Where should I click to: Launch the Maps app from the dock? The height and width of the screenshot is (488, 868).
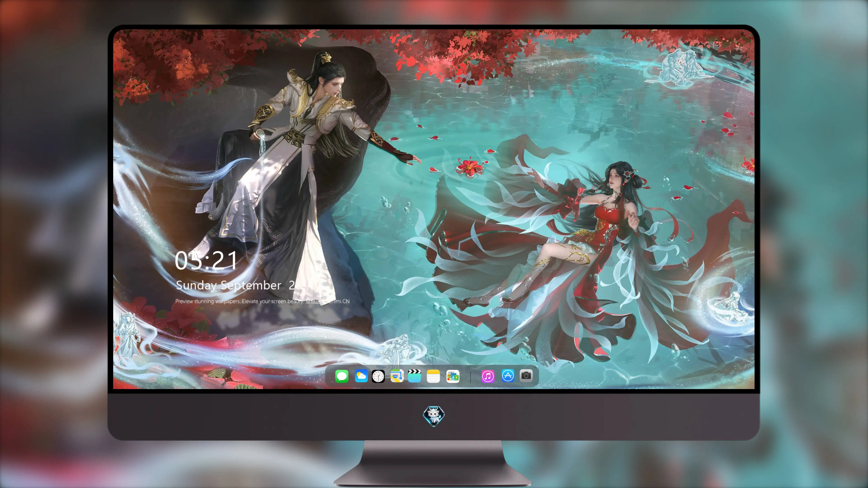(397, 376)
